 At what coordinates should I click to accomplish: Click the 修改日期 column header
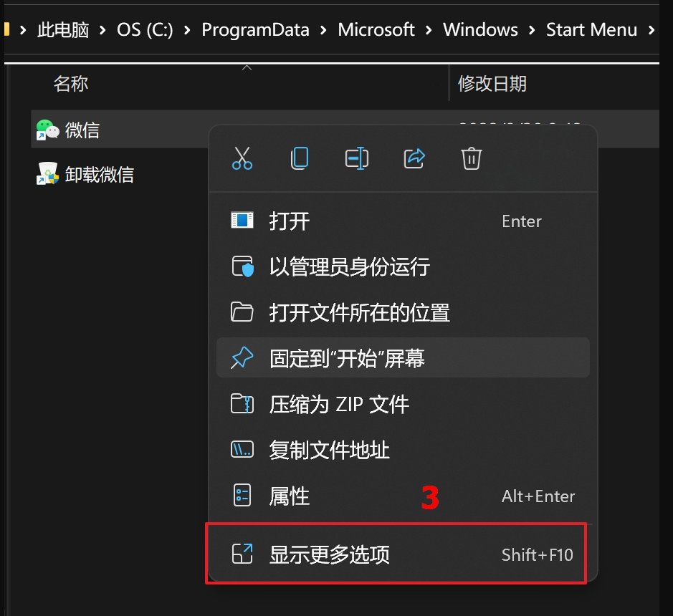[492, 84]
